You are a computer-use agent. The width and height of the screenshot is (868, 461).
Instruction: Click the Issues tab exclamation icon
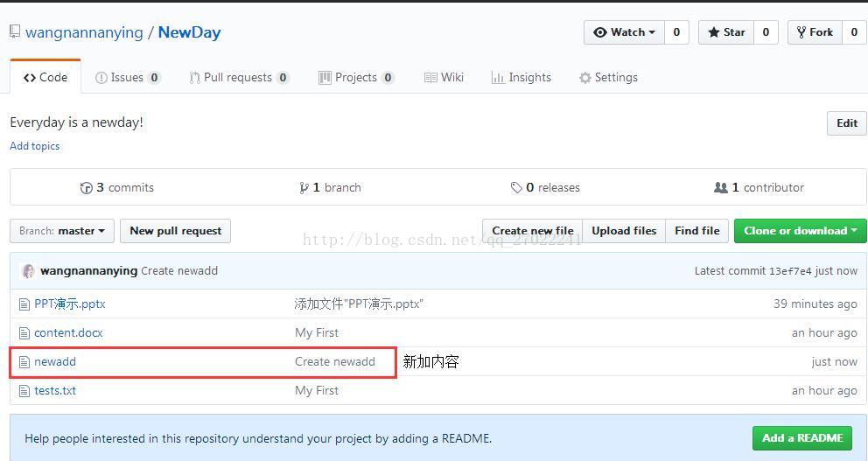[x=101, y=78]
